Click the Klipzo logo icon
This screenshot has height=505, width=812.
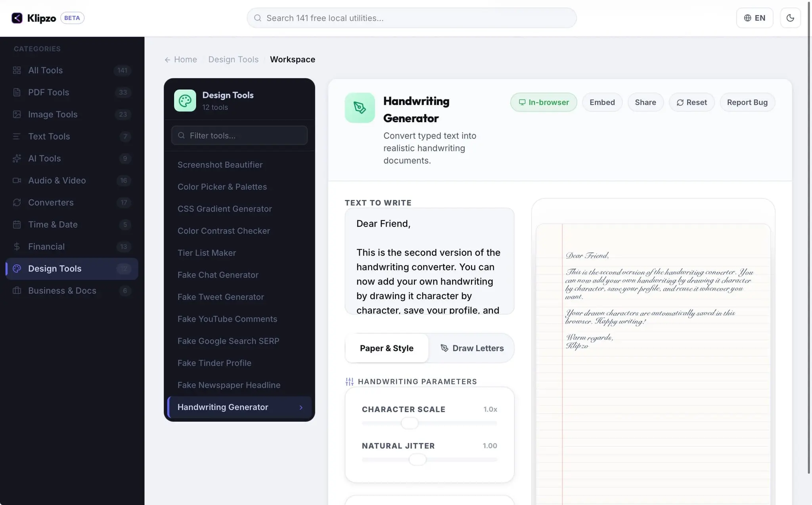point(17,18)
